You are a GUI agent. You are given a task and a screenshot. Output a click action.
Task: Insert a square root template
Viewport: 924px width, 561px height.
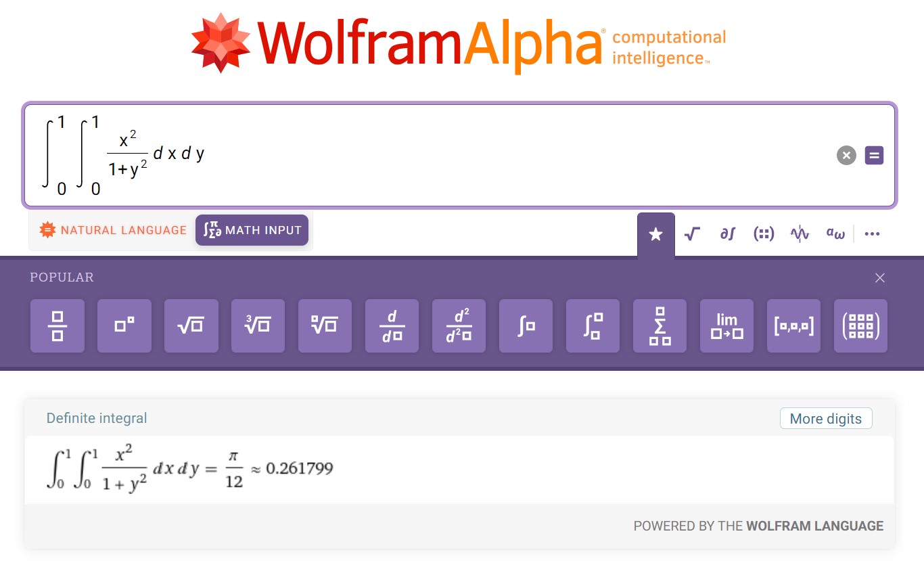click(x=191, y=326)
